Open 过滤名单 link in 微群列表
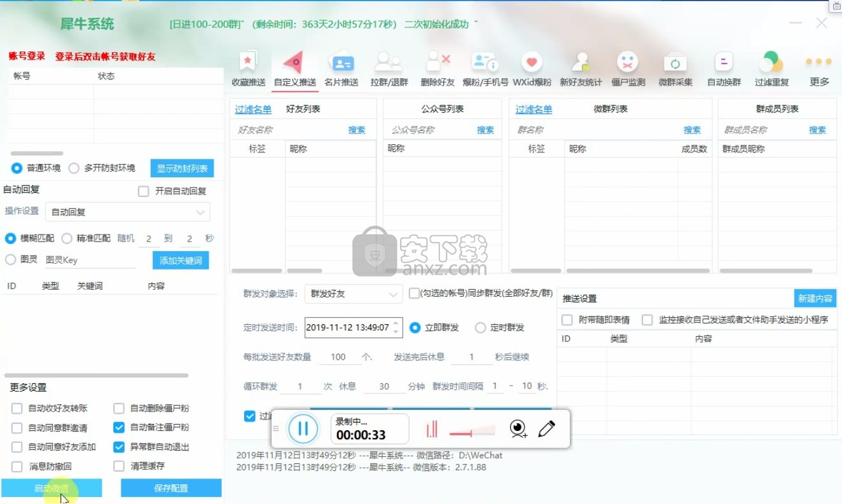The image size is (842, 504). pos(534,109)
